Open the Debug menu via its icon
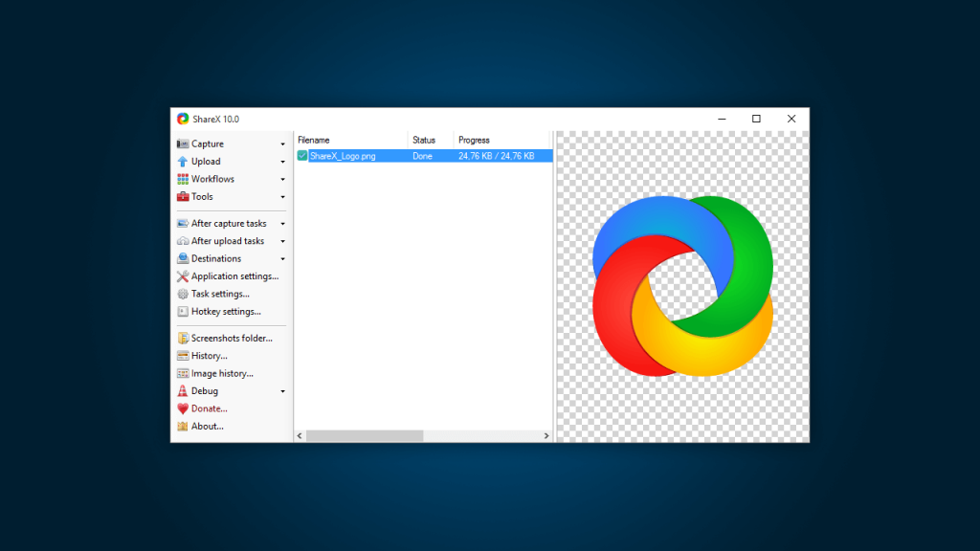The height and width of the screenshot is (551, 980). pos(182,390)
